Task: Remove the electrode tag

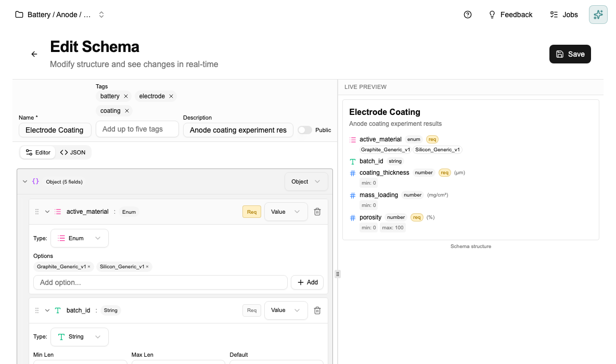Action: click(171, 96)
